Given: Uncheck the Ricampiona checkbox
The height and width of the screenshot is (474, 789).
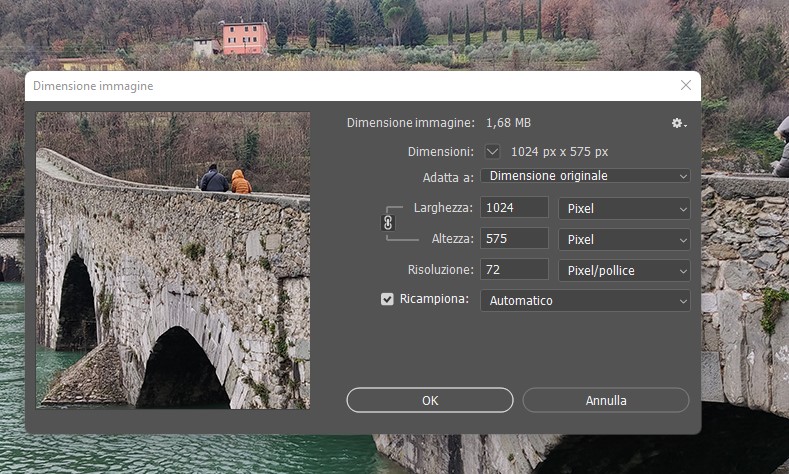Looking at the screenshot, I should [387, 299].
